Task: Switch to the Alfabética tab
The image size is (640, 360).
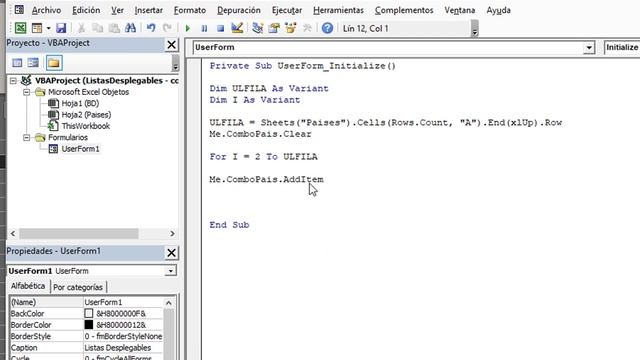Action: coord(28,286)
